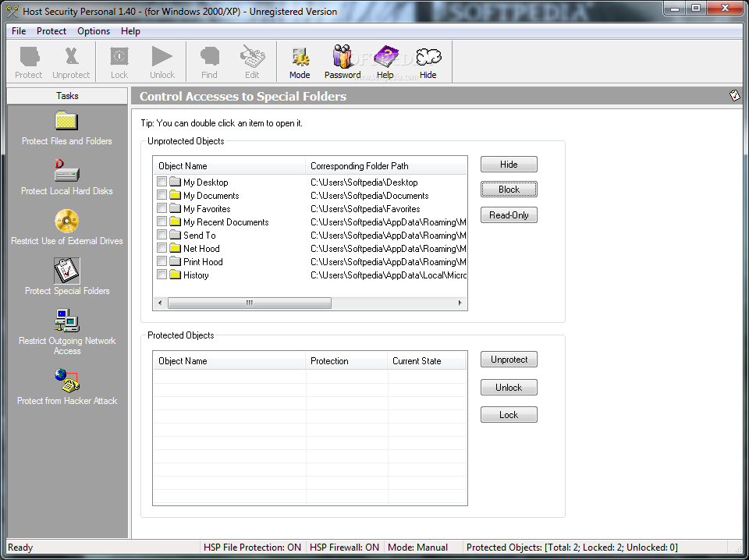Select the History folder icon

pyautogui.click(x=176, y=275)
